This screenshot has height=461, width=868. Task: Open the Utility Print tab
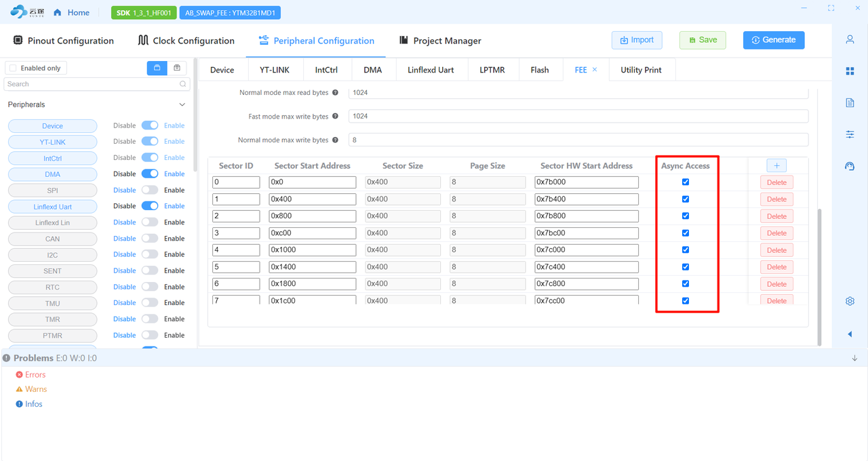click(x=641, y=70)
